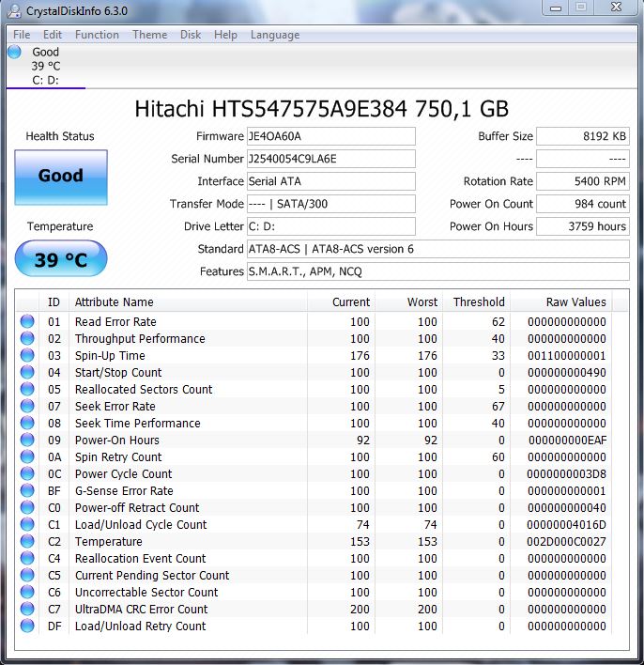Open the File menu
Screen dimensions: 644x665
click(22, 35)
